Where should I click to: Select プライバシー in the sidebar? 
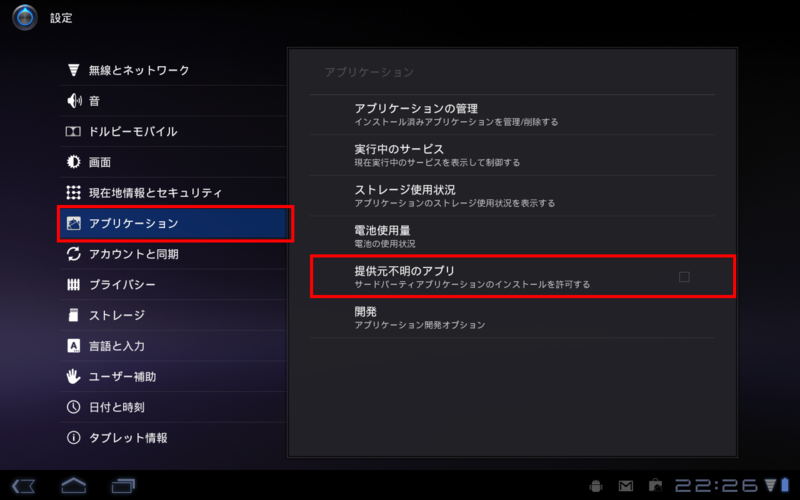[x=173, y=284]
